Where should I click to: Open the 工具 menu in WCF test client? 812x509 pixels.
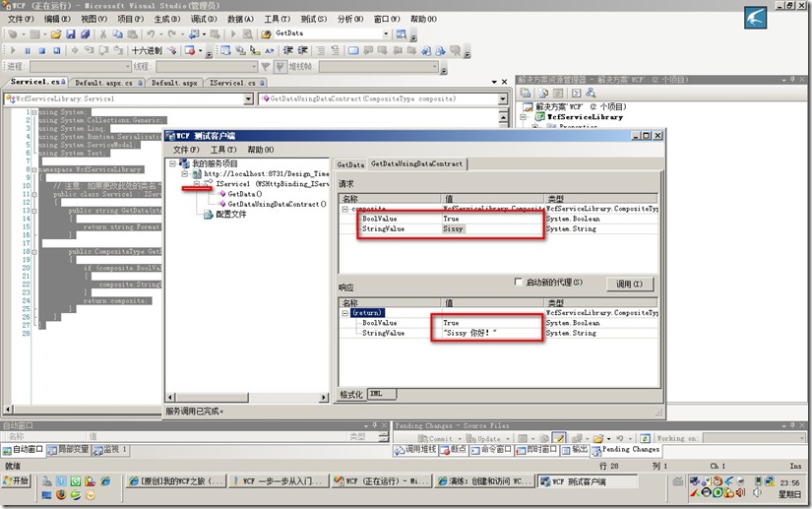click(223, 150)
